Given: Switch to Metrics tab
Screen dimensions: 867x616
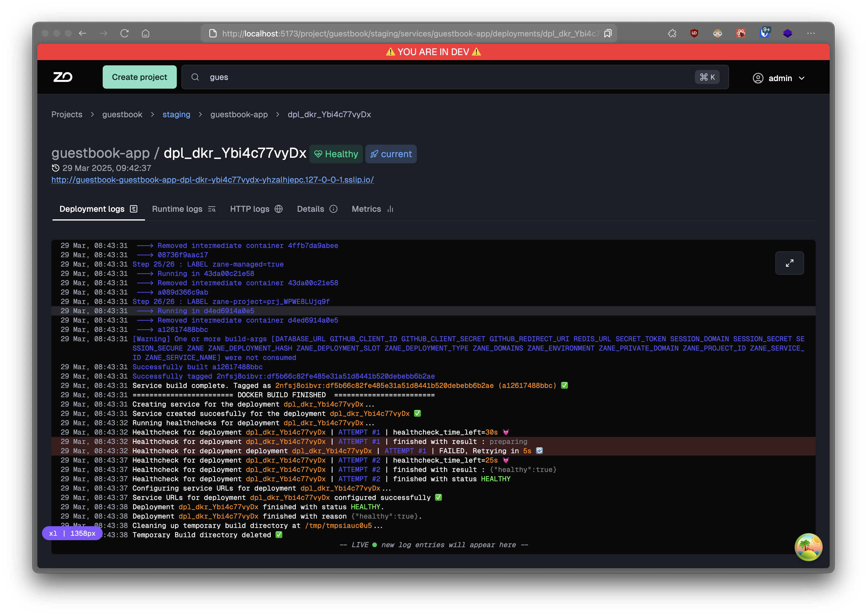Looking at the screenshot, I should 372,209.
